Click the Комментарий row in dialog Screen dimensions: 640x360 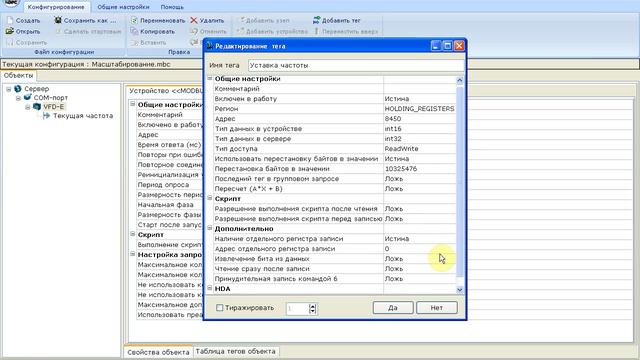[x=335, y=89]
